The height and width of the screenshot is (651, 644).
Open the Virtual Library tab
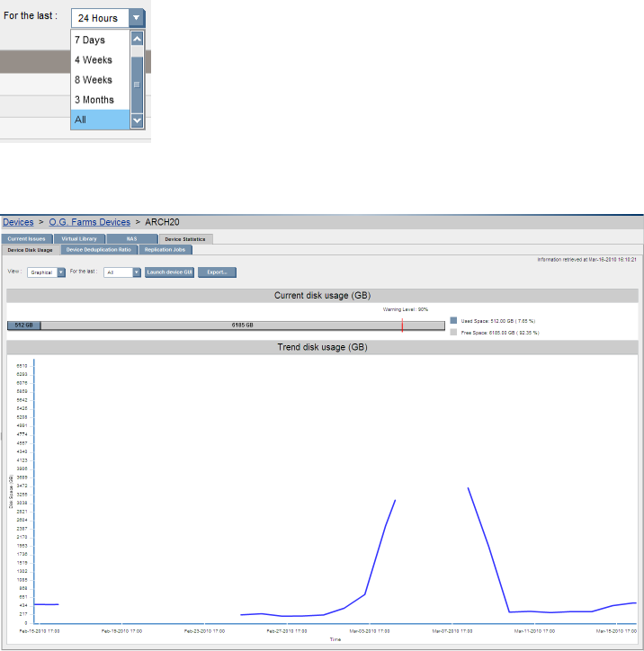(79, 239)
